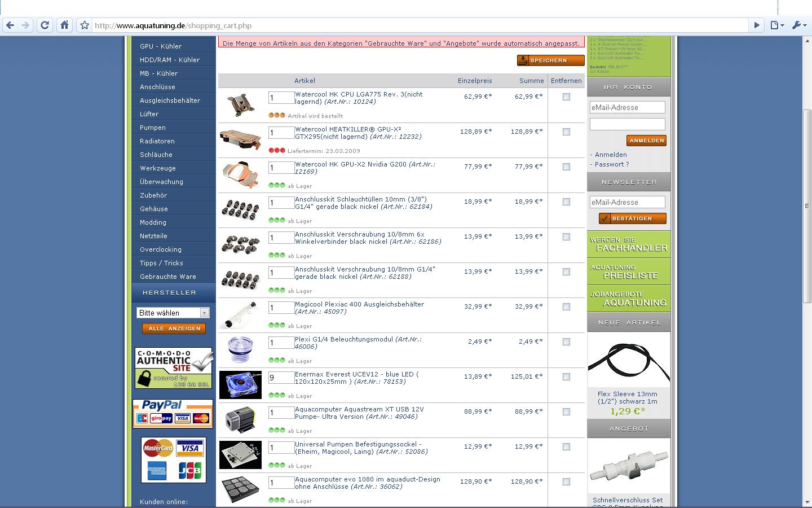The height and width of the screenshot is (508, 812).
Task: Tick remove checkbox for Plexi G1/4 Beleuchtungsmodul
Action: tap(566, 342)
